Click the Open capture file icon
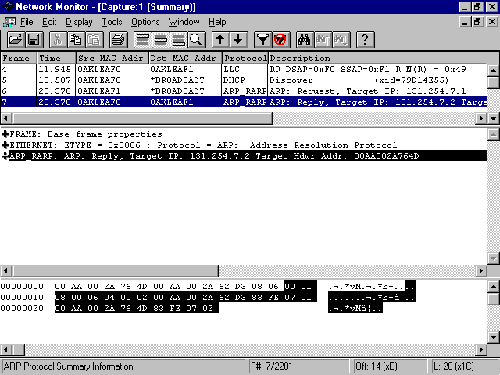The height and width of the screenshot is (375, 500). [15, 40]
